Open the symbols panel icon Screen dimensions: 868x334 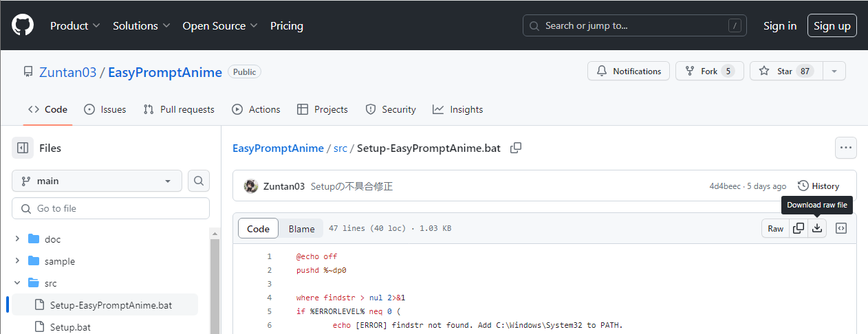840,228
